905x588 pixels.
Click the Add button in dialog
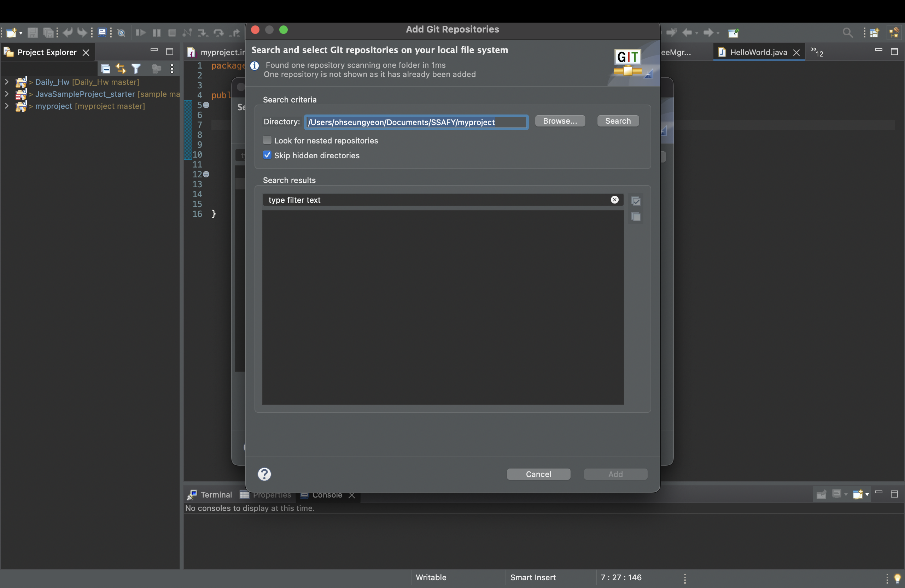click(x=615, y=474)
